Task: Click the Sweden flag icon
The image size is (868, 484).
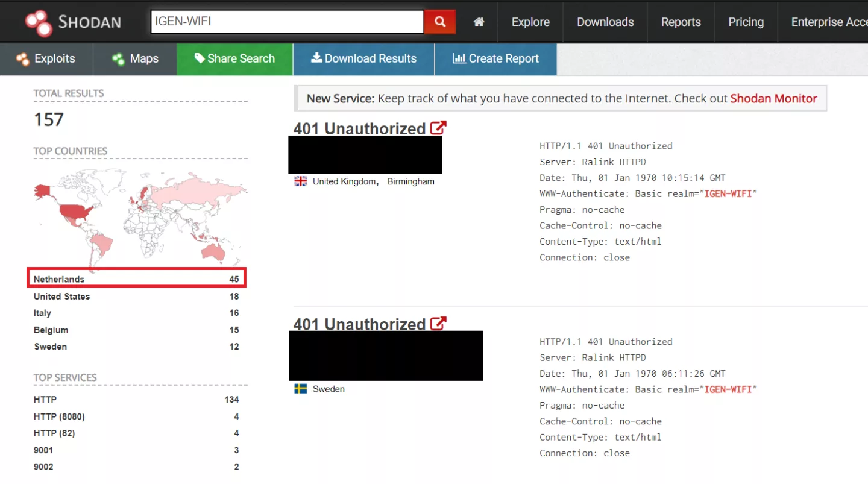Action: [x=300, y=389]
